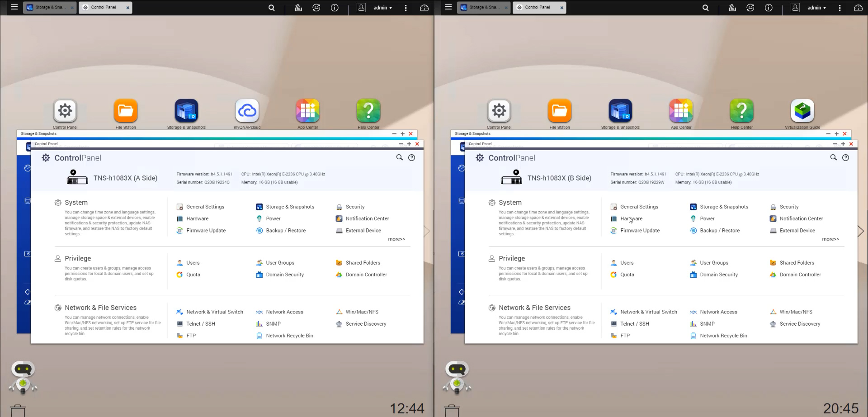
Task: Click next desktop page arrow on B Side
Action: click(x=860, y=231)
